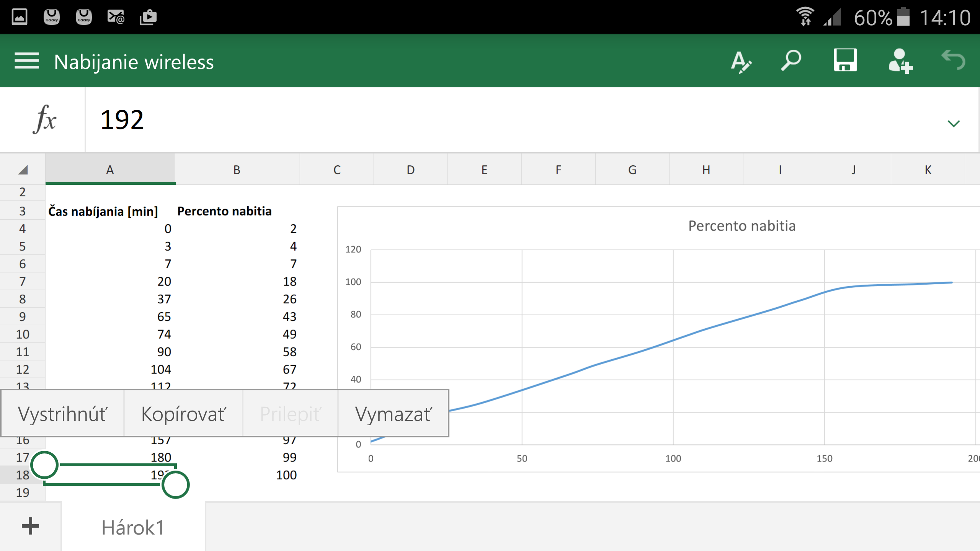
Task: Undo the last action
Action: point(953,60)
